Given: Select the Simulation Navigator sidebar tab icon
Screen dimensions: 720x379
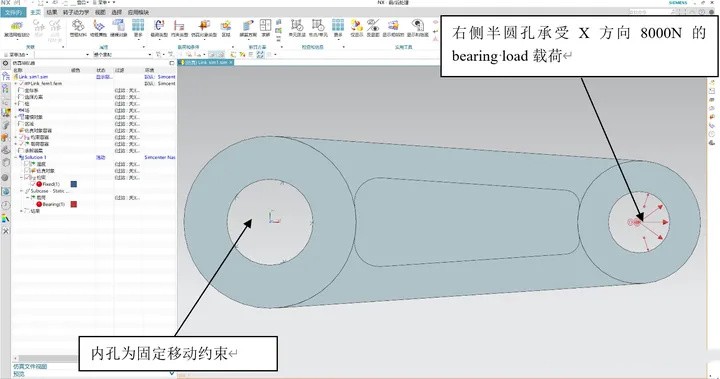Looking at the screenshot, I should pos(6,76).
